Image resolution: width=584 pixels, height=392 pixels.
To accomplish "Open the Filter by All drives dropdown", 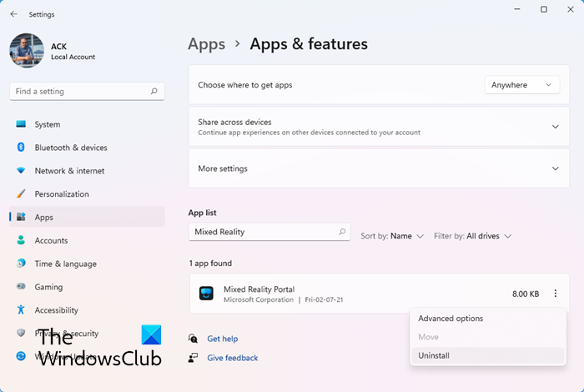I will (473, 236).
